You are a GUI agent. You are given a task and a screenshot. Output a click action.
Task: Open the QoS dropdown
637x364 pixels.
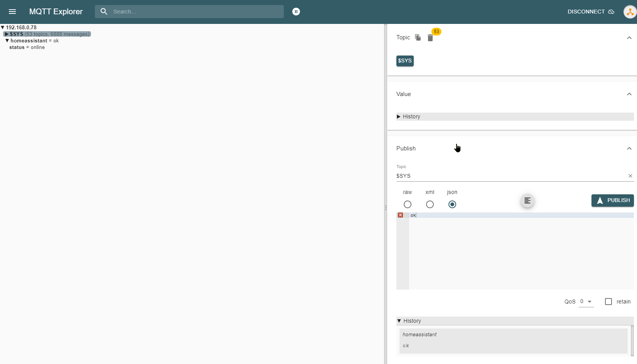[586, 302]
